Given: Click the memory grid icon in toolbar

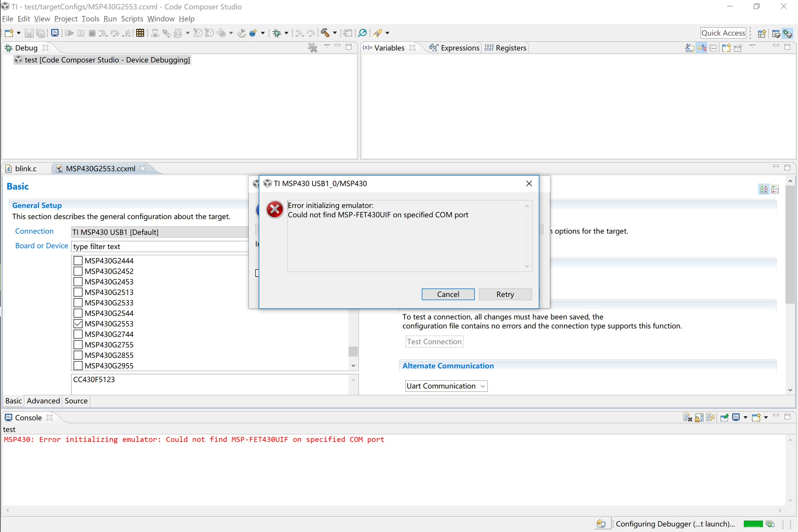Looking at the screenshot, I should tap(140, 33).
